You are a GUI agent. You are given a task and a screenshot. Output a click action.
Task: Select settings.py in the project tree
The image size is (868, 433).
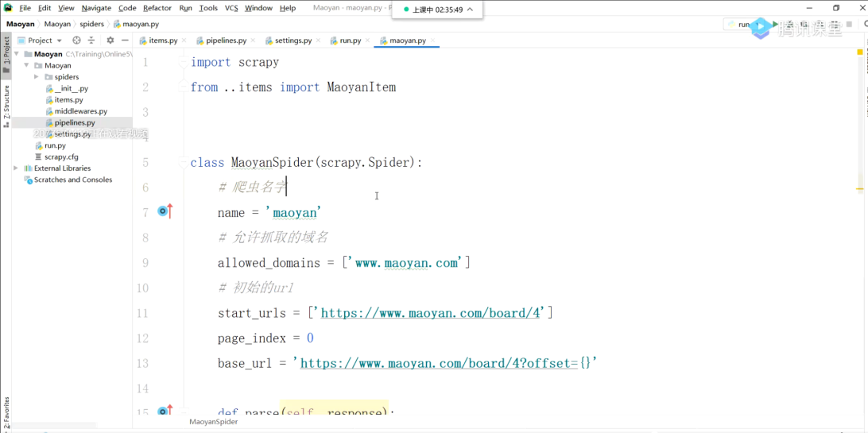coord(68,134)
